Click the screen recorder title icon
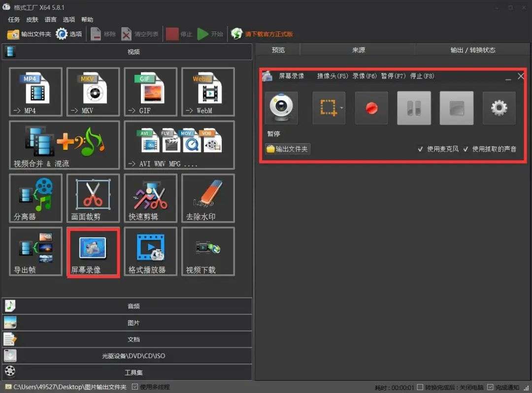Screen dimensions: 532x393 pos(267,76)
